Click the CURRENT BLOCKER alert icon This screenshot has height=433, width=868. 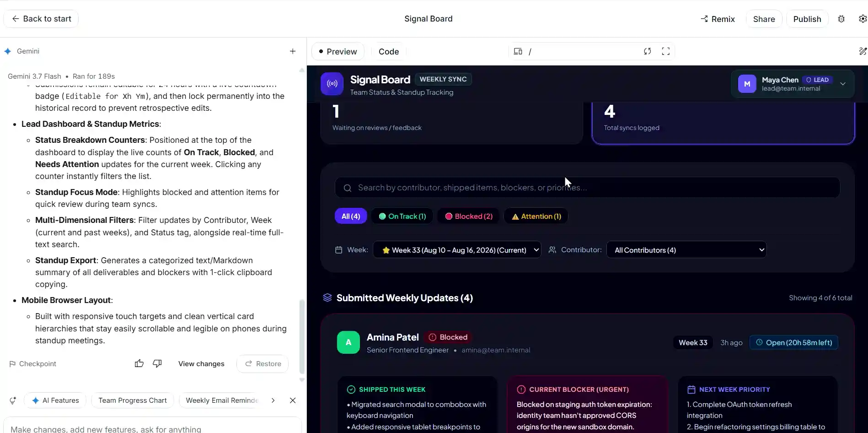tap(521, 390)
